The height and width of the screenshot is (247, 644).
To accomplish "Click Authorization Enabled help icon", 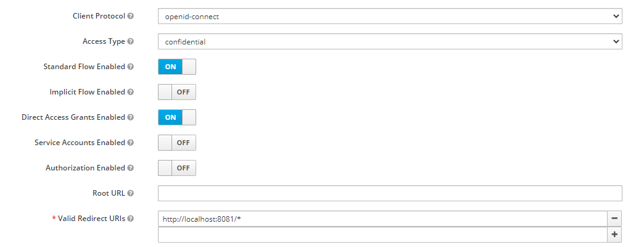I will pyautogui.click(x=130, y=168).
